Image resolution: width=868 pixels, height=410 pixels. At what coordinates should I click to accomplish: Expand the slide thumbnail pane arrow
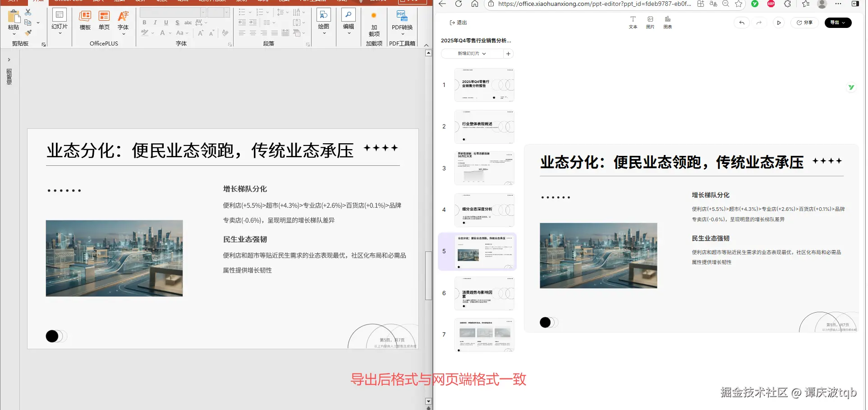click(9, 59)
